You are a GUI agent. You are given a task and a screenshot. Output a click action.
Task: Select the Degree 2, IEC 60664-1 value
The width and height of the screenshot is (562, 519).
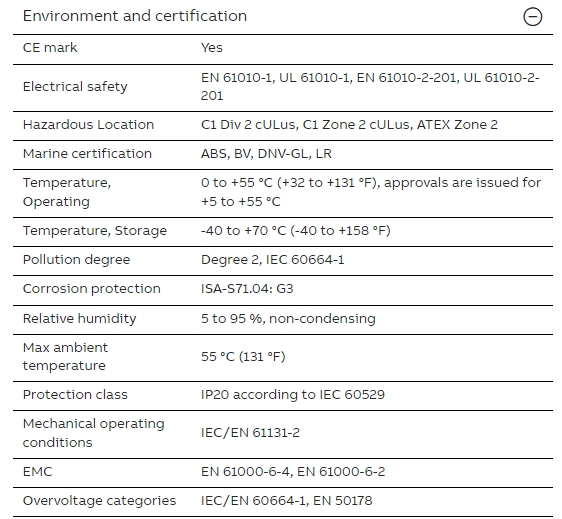tap(272, 260)
